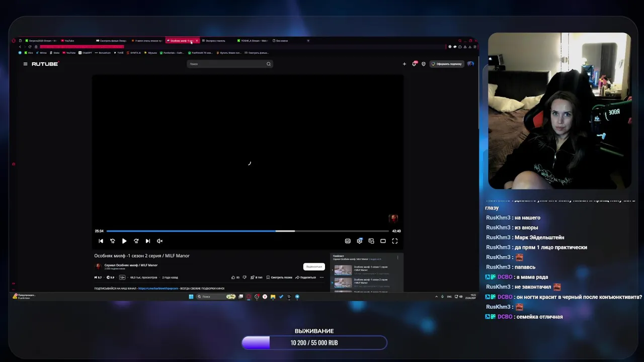Click the shield icon in header
The image size is (644, 362).
click(424, 64)
